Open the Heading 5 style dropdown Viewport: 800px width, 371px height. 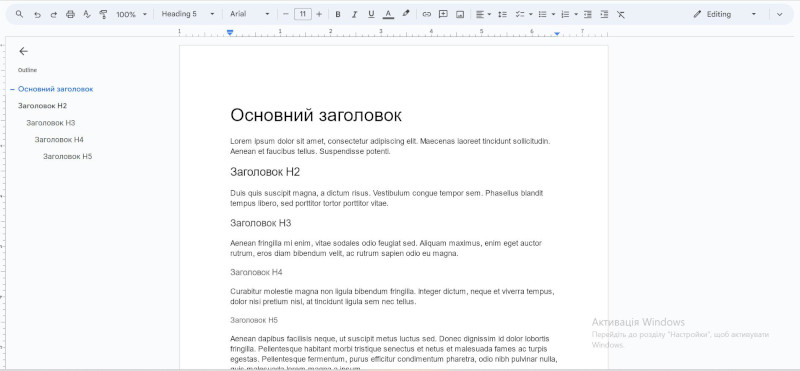(x=188, y=14)
